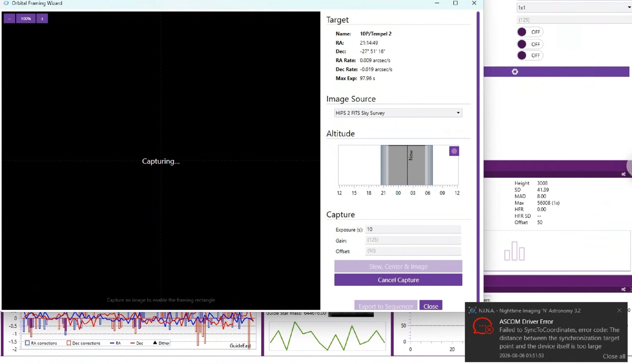This screenshot has width=632, height=364.
Task: Open the Image Source dropdown
Action: [398, 113]
